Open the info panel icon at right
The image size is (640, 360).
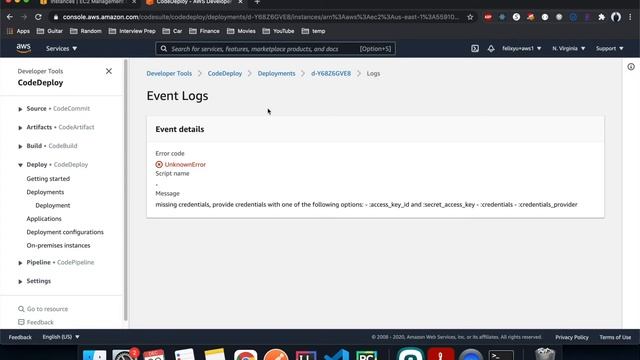tap(631, 67)
